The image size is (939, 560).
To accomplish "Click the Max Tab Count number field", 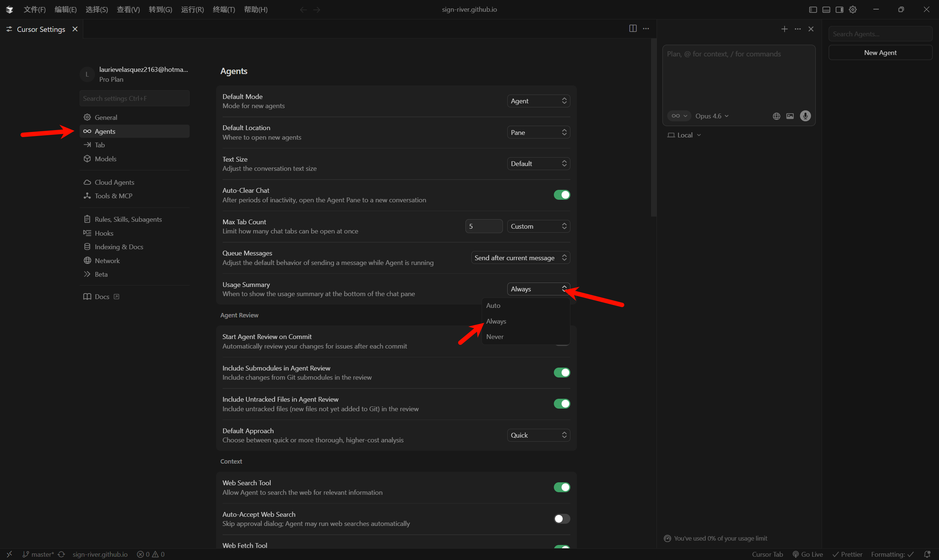I will click(x=484, y=226).
